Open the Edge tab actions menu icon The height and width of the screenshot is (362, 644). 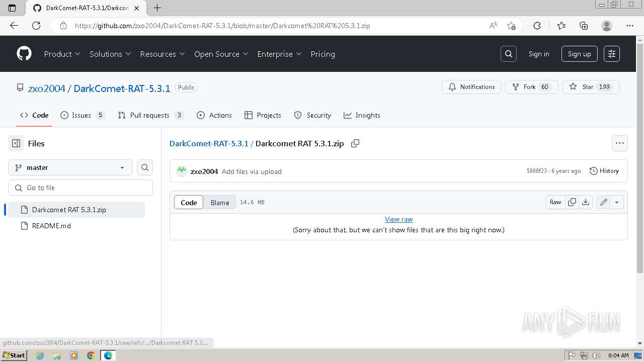click(x=13, y=8)
